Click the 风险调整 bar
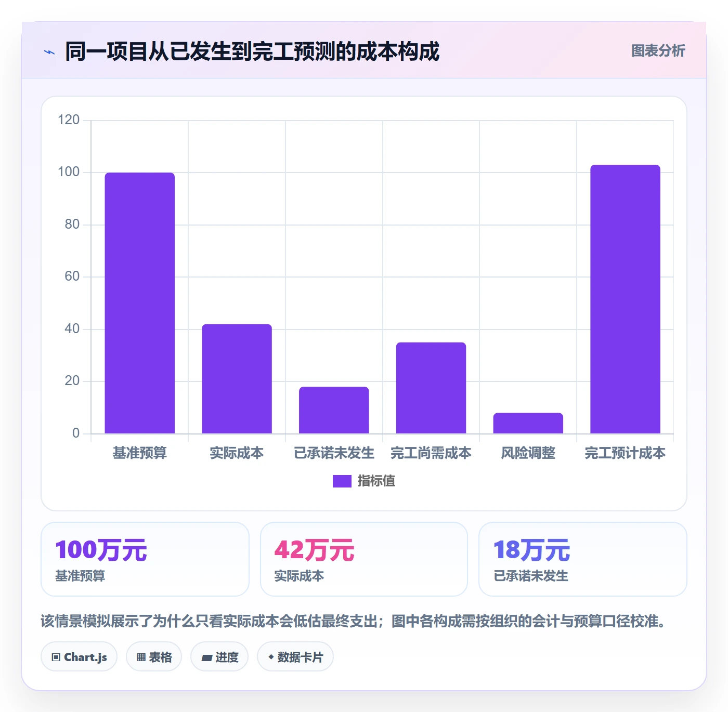 point(528,423)
